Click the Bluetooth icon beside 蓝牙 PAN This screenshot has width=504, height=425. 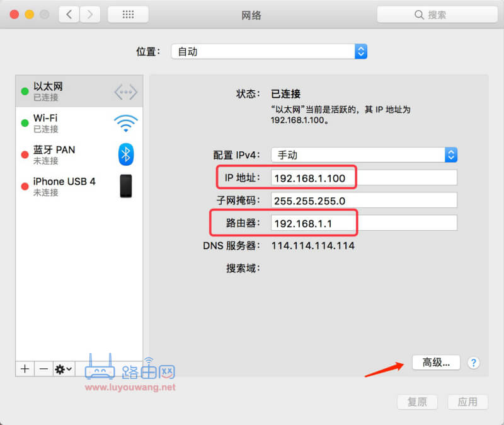(x=125, y=154)
